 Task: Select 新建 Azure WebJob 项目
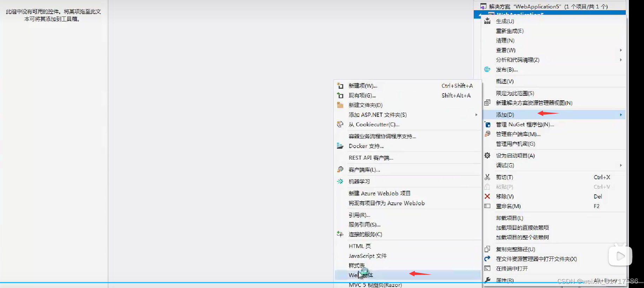pyautogui.click(x=379, y=193)
